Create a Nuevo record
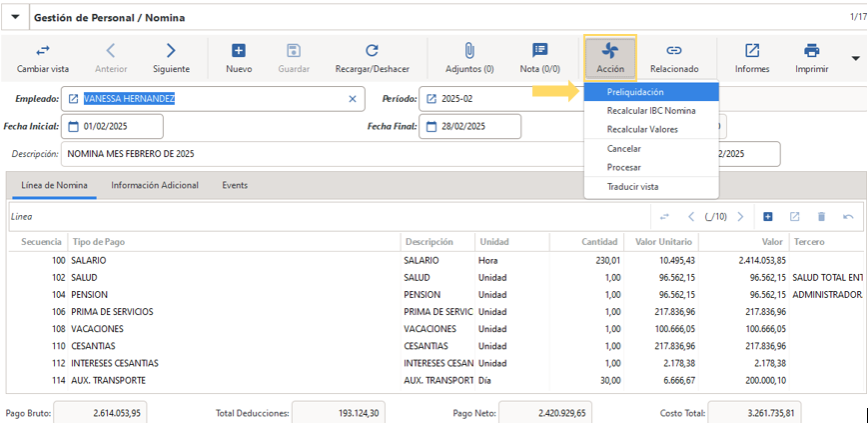 pyautogui.click(x=239, y=51)
